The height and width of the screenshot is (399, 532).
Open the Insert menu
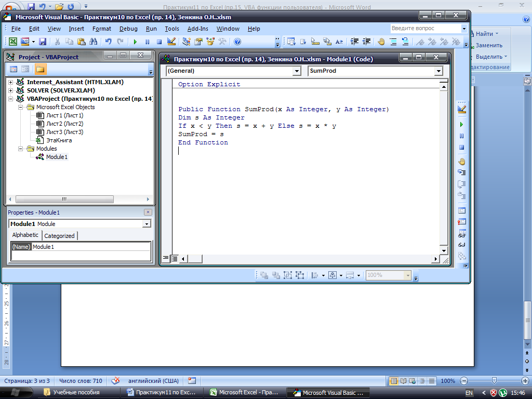[76, 29]
